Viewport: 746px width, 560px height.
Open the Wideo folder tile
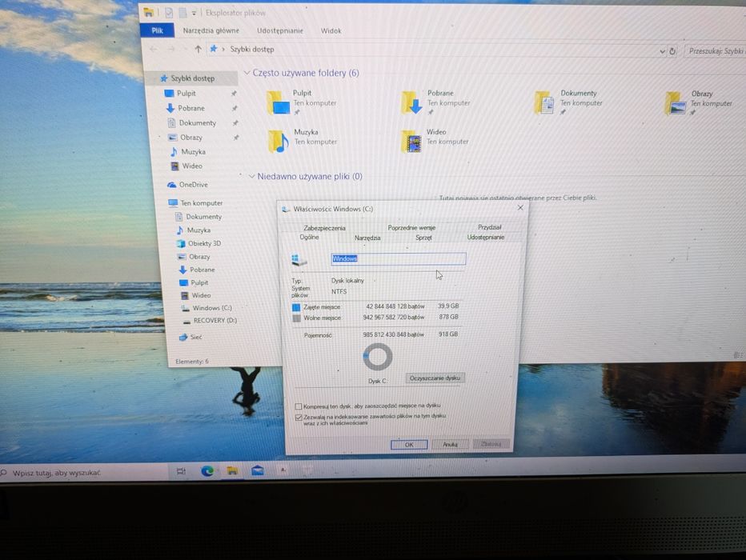pyautogui.click(x=435, y=141)
